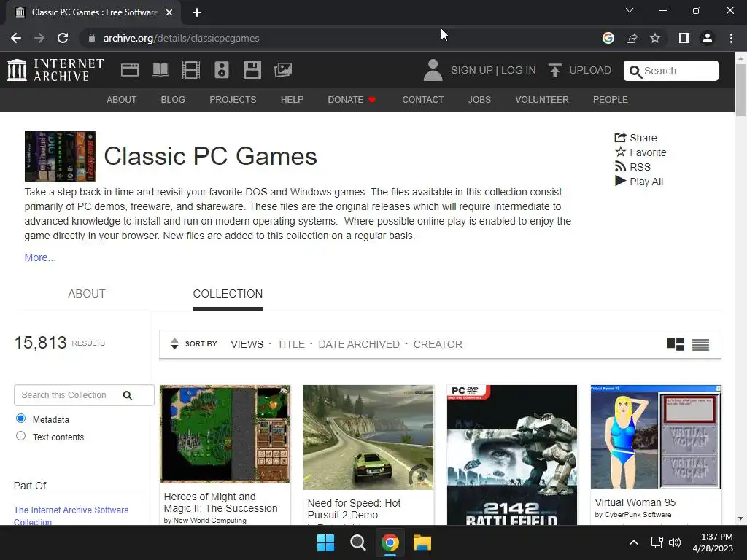Image resolution: width=747 pixels, height=560 pixels.
Task: Open Chrome three-dot menu
Action: (731, 38)
